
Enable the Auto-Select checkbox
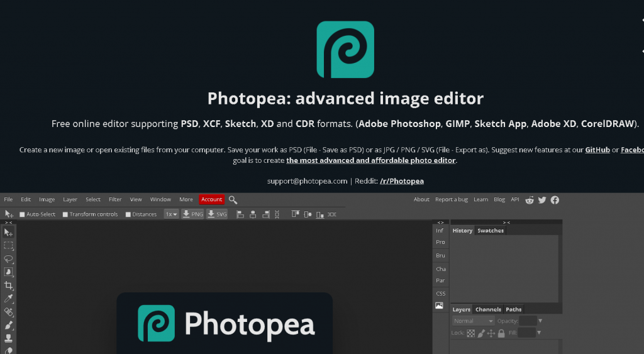point(23,214)
